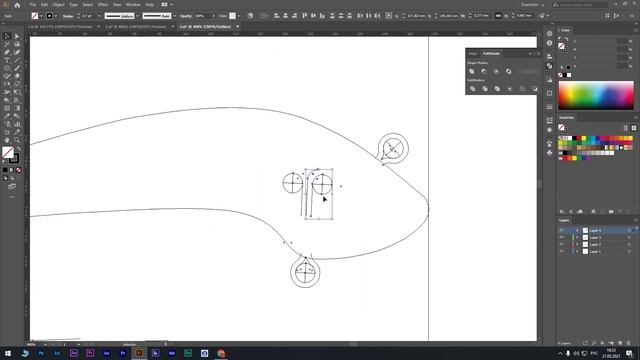The height and width of the screenshot is (360, 640).
Task: Open Illustrator from the Windows taskbar
Action: 139,353
